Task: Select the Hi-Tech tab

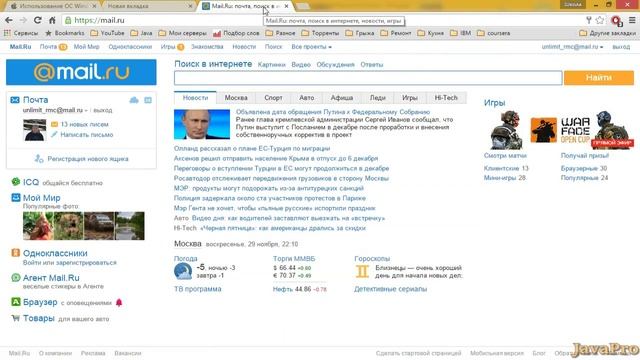Action: 446,98
